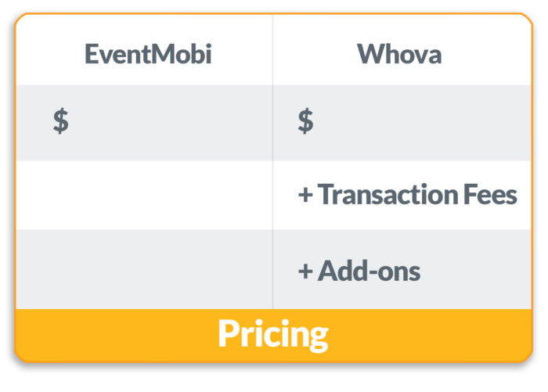Screen dimensions: 548x392
Task: Click white header space right of Whova
Action: 486,51
